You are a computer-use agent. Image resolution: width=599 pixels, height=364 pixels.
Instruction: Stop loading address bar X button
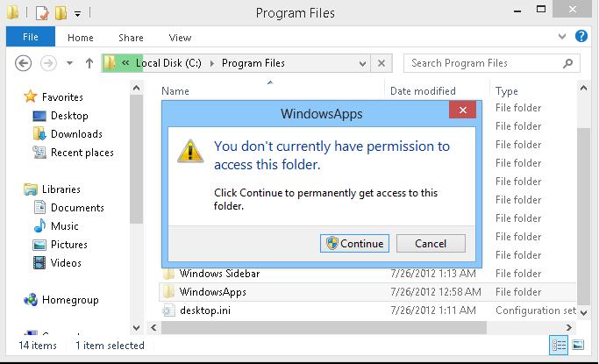pos(382,63)
